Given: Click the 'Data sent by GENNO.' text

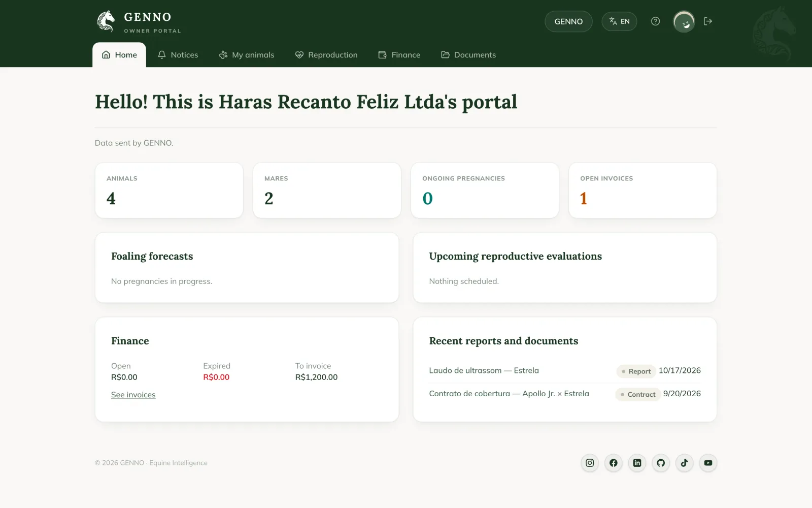Looking at the screenshot, I should 134,143.
